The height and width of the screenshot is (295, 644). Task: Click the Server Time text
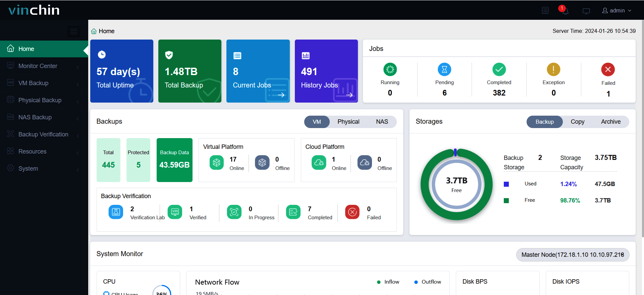(594, 31)
